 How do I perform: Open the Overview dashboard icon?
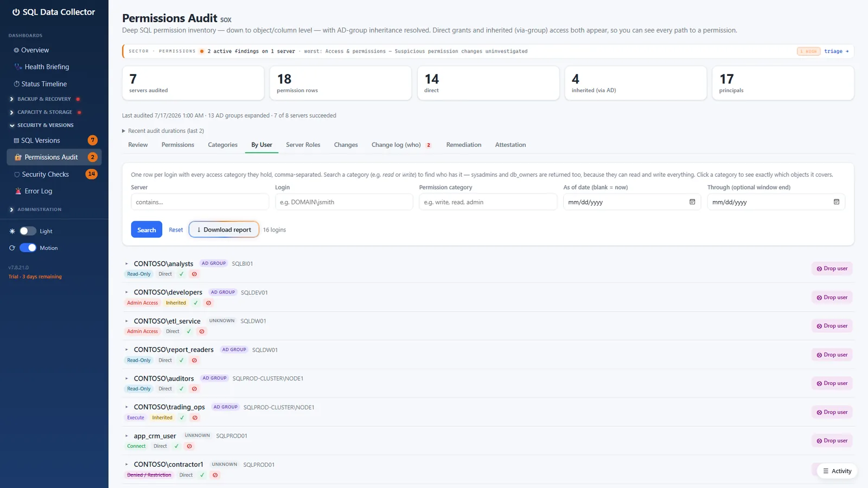coord(16,50)
